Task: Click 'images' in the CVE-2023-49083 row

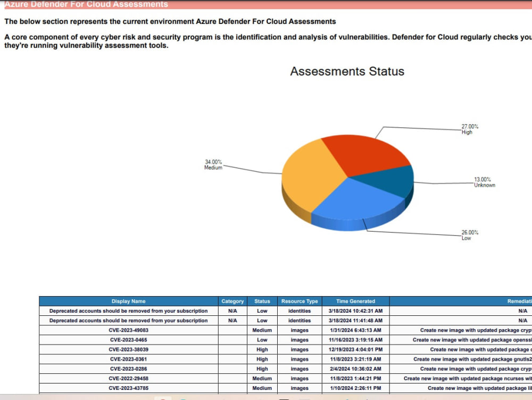Action: point(299,330)
